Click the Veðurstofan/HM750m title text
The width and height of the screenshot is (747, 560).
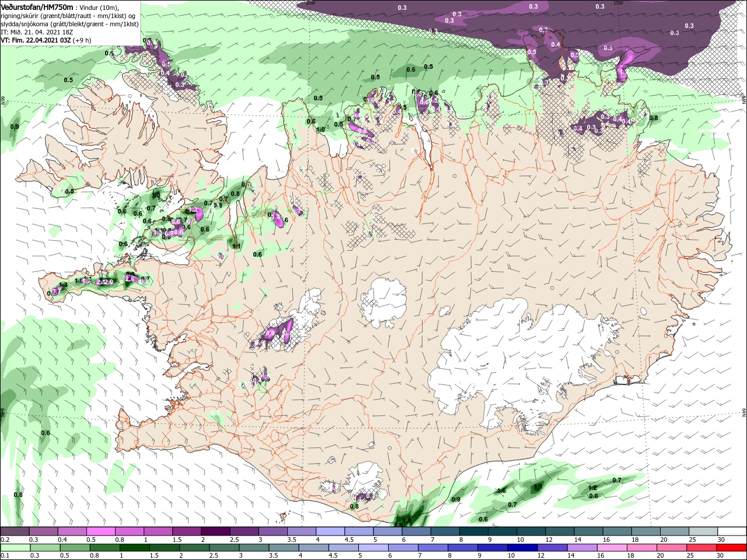(37, 6)
